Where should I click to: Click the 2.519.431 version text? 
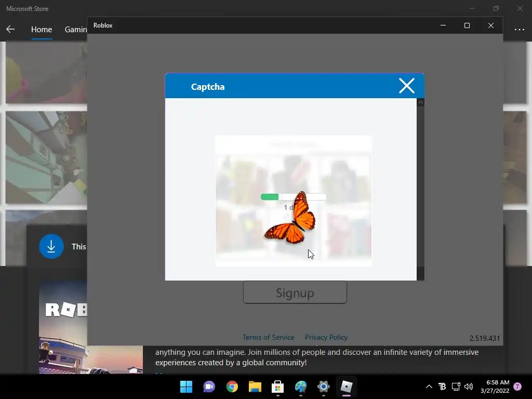[x=484, y=338]
